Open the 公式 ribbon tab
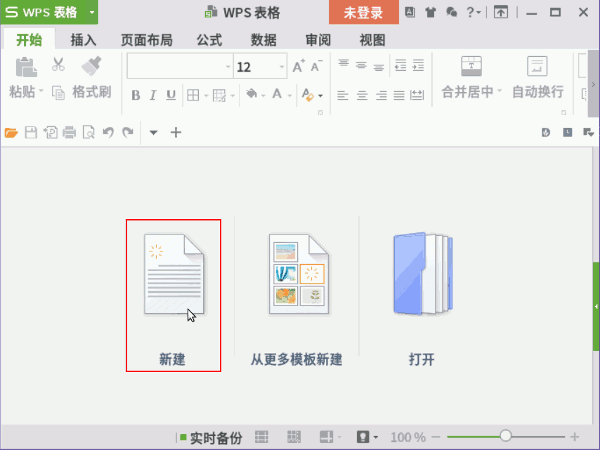Viewport: 600px width, 450px height. click(x=209, y=40)
